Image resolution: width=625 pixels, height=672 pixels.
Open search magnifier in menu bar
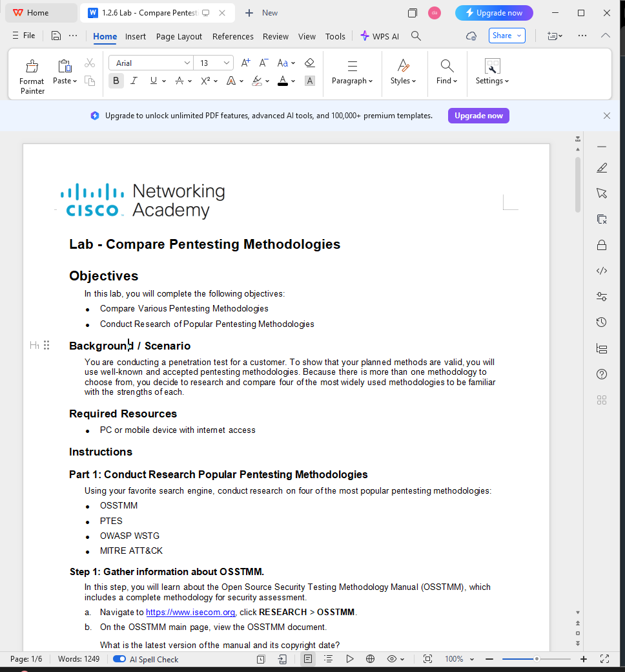416,36
